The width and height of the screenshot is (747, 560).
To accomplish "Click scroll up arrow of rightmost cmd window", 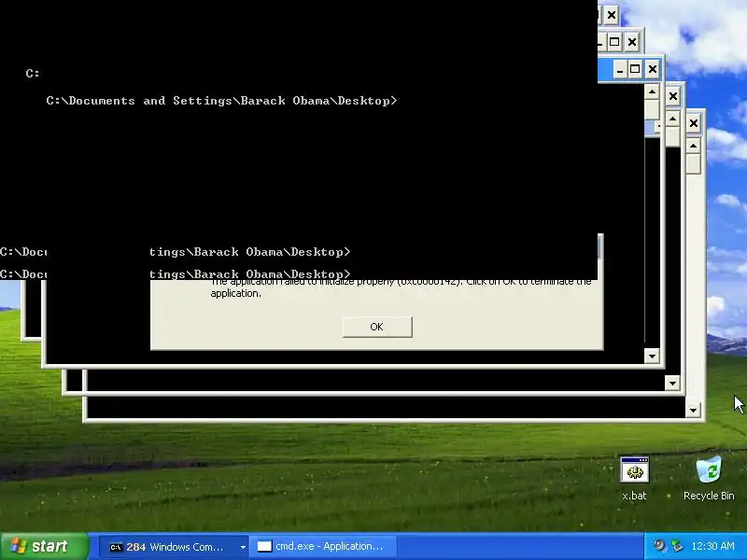I will pyautogui.click(x=693, y=146).
